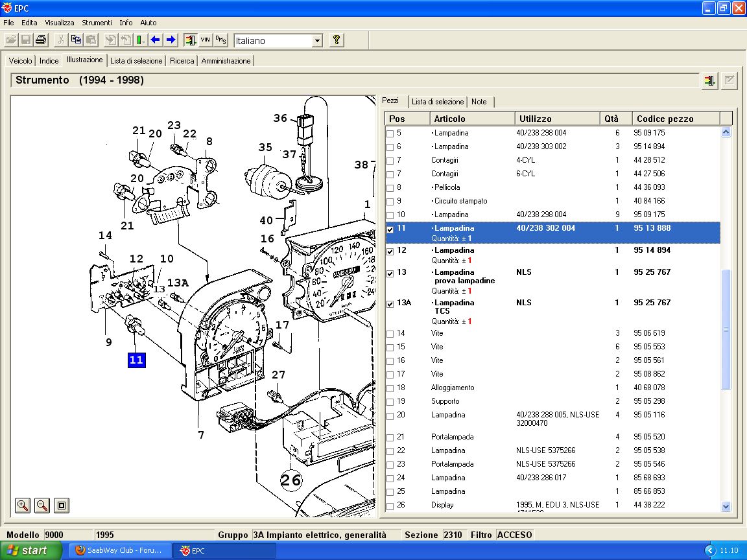This screenshot has height=560, width=747.
Task: Open the Edita menu
Action: coord(29,23)
